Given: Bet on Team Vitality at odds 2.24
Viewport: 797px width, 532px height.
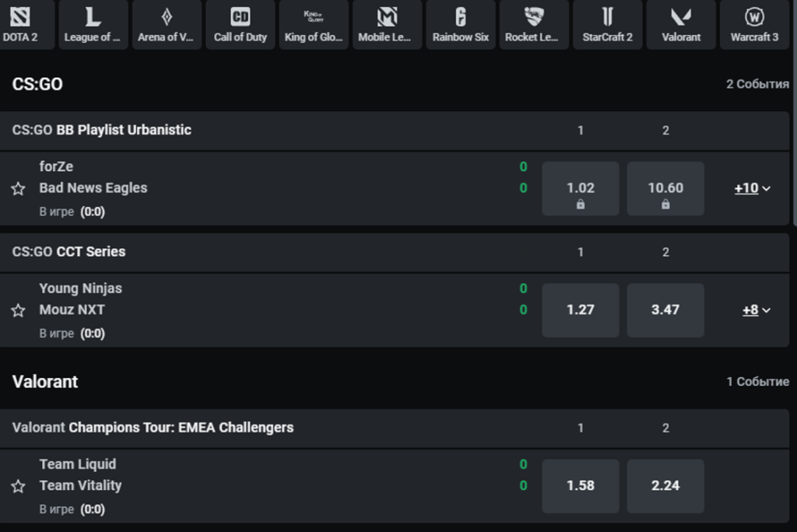Looking at the screenshot, I should coord(665,486).
